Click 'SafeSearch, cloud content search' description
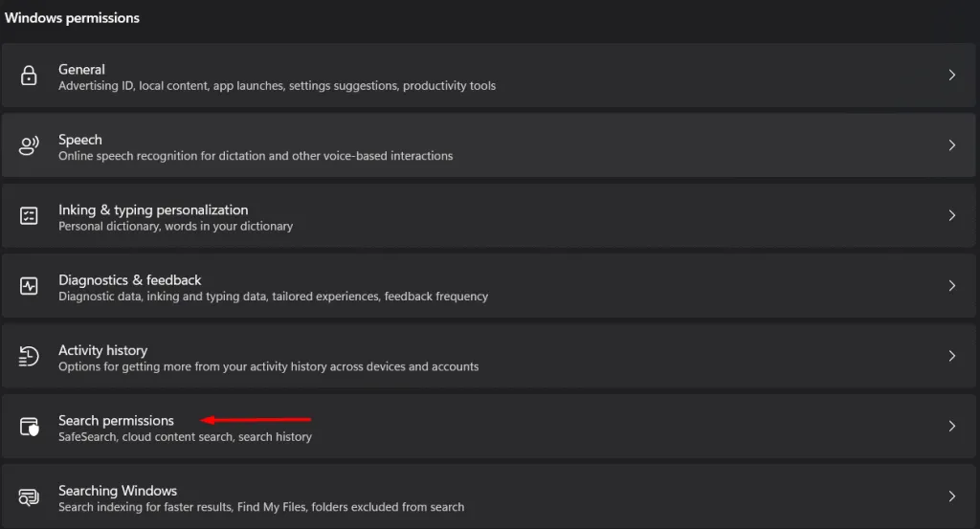The height and width of the screenshot is (529, 980). (185, 436)
